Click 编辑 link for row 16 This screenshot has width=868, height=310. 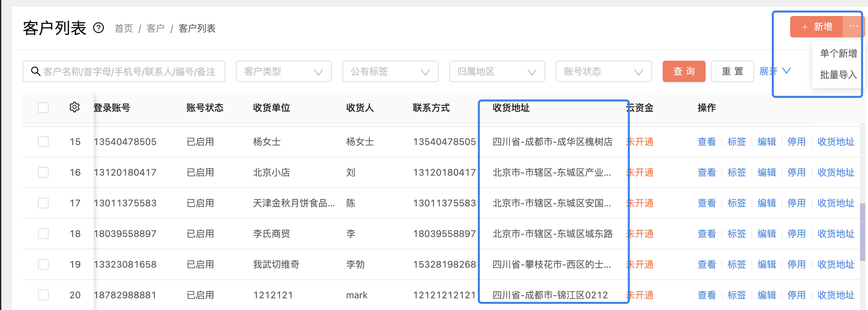pos(766,172)
